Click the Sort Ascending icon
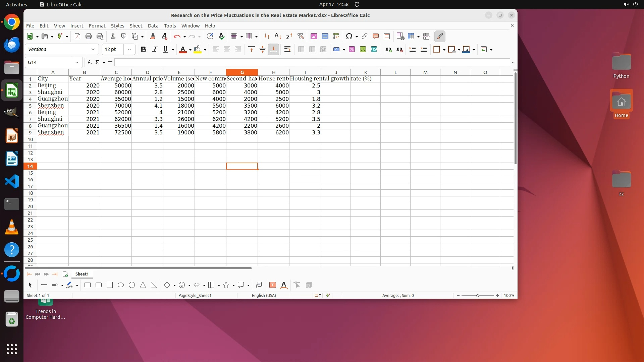The image size is (644, 362). pyautogui.click(x=278, y=36)
